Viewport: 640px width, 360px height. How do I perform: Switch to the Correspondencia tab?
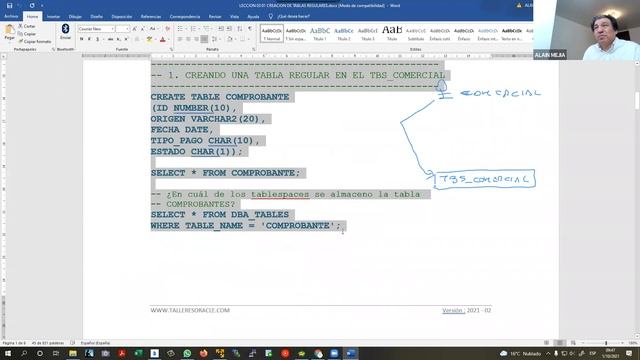tap(184, 17)
